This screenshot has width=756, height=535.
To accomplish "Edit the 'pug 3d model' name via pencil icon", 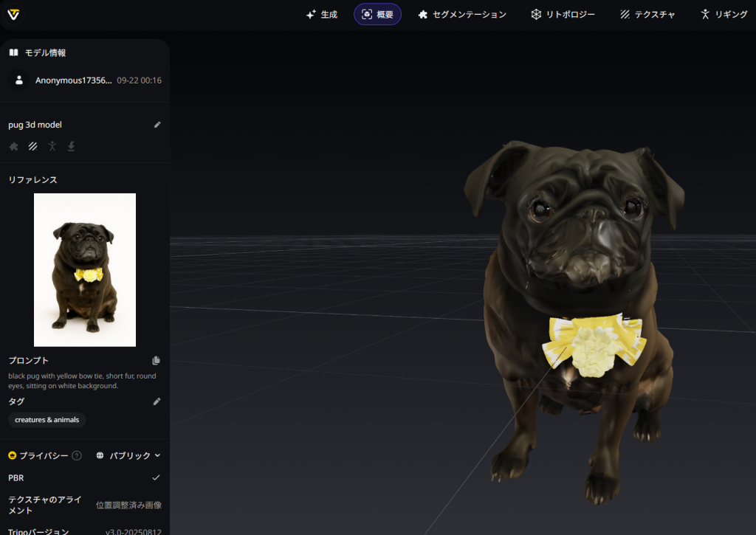I will click(x=157, y=125).
